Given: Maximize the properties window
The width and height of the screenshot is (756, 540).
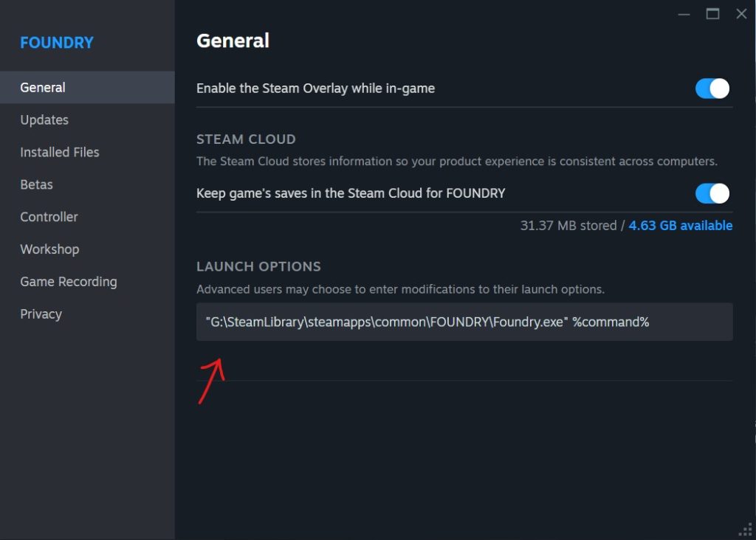Looking at the screenshot, I should point(712,13).
